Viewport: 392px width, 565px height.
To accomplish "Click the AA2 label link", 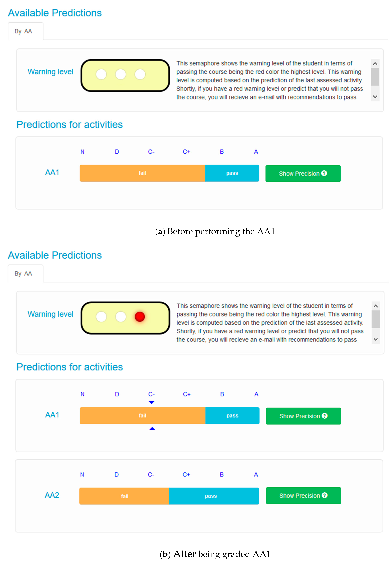I will (x=52, y=495).
